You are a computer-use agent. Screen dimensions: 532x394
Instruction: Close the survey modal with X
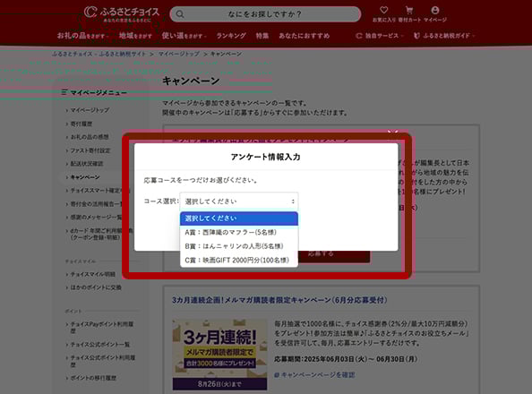(x=393, y=133)
